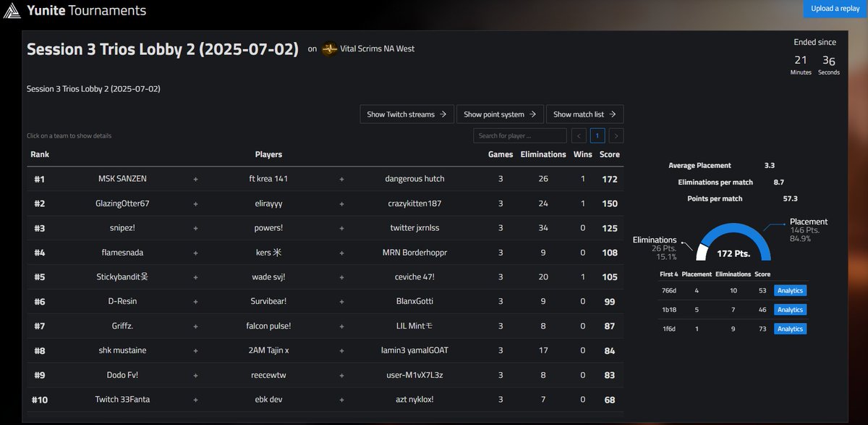868x425 pixels.
Task: Click player name Survibear!
Action: coord(268,301)
